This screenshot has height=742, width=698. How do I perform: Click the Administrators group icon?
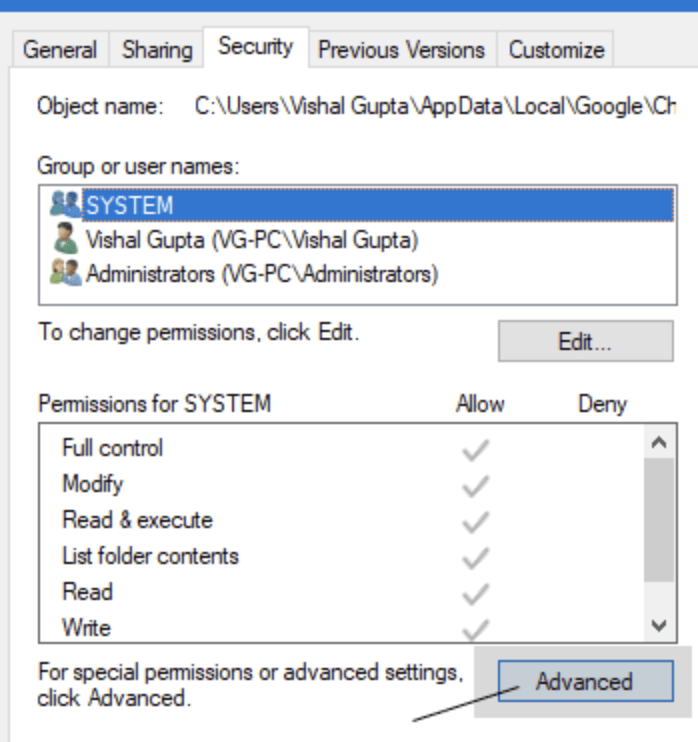click(x=66, y=273)
